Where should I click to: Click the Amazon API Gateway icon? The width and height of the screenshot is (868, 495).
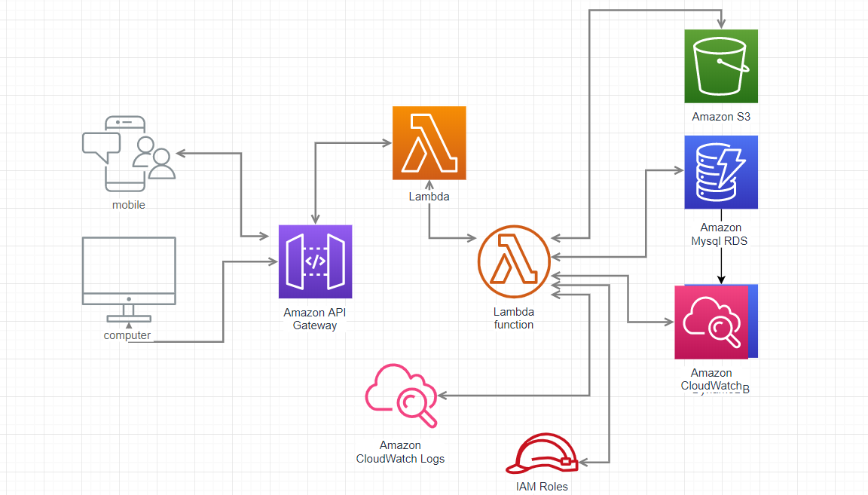click(x=315, y=261)
